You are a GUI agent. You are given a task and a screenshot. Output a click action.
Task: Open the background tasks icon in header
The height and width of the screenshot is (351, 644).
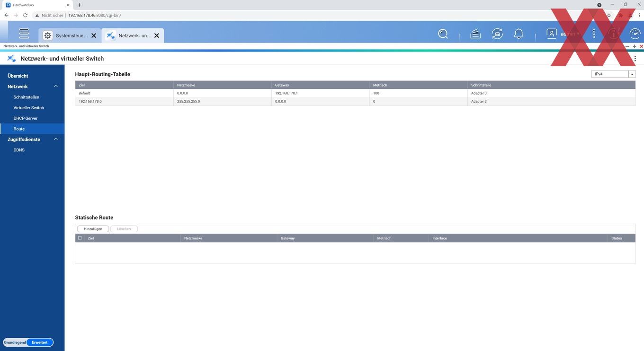(x=475, y=34)
